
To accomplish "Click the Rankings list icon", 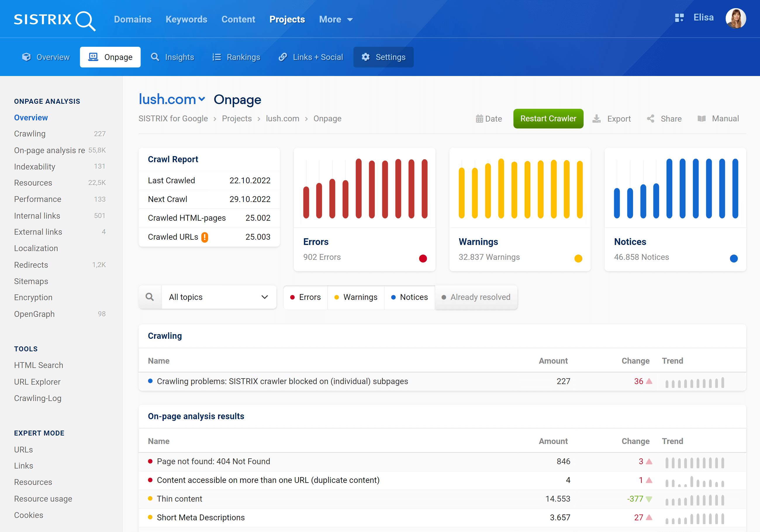I will 217,57.
